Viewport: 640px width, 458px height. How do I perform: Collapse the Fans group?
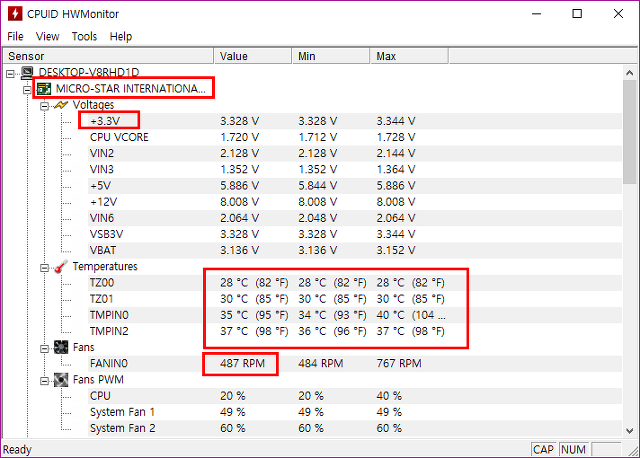44,349
